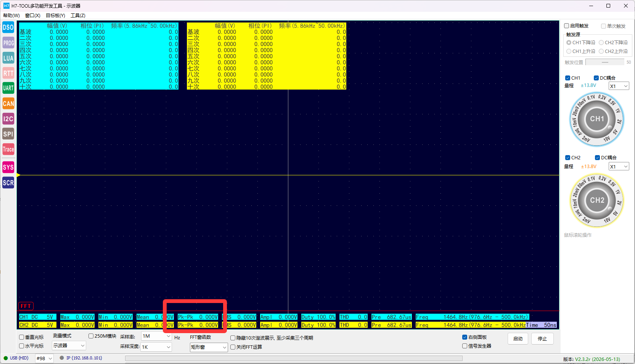The width and height of the screenshot is (635, 364).
Task: Click CH2 Max 0.000V readout
Action: pos(77,325)
